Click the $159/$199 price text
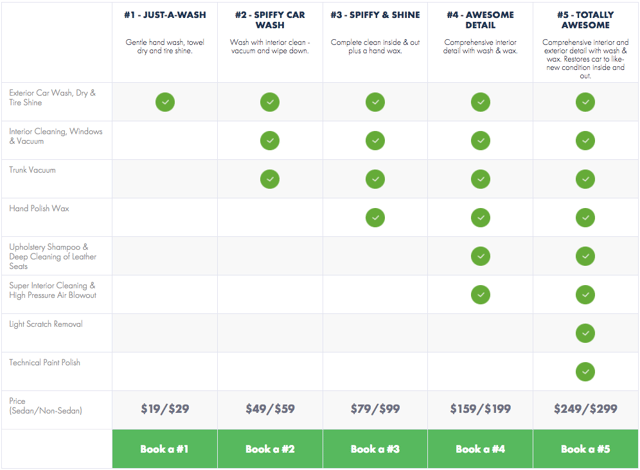This screenshot has height=470, width=640. pyautogui.click(x=480, y=409)
